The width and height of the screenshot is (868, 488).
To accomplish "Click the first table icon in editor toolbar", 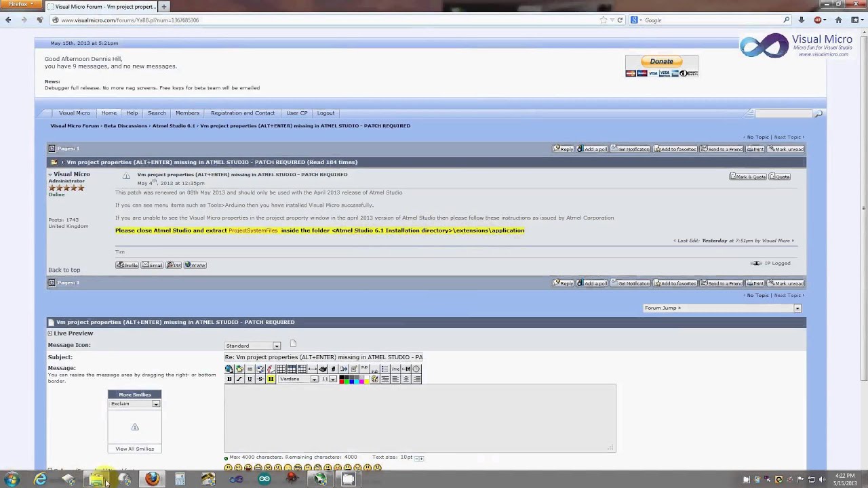I will pyautogui.click(x=281, y=369).
